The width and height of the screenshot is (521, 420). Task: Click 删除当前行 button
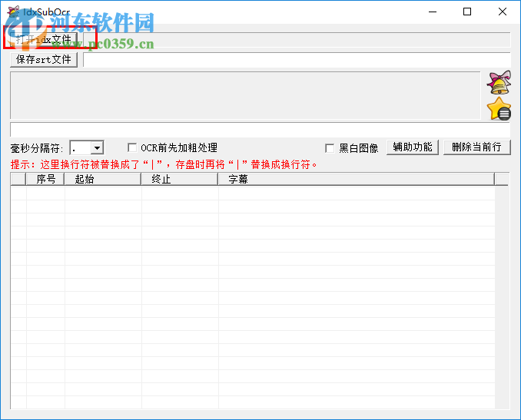476,147
